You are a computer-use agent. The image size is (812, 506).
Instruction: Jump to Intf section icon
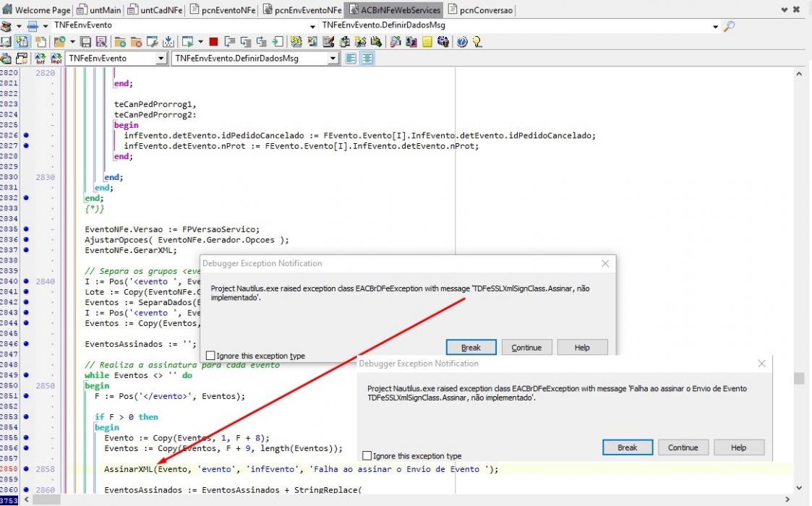tap(40, 58)
